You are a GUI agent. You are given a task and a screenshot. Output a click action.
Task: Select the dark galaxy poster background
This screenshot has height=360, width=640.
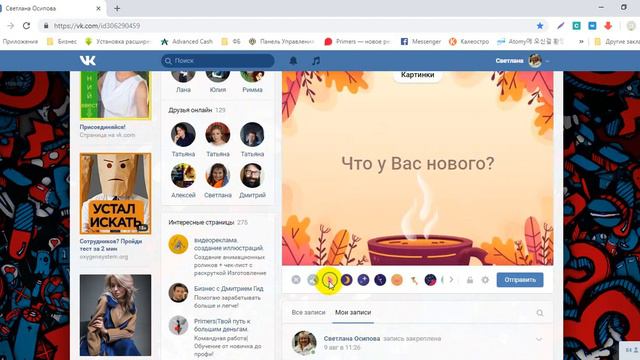430,280
